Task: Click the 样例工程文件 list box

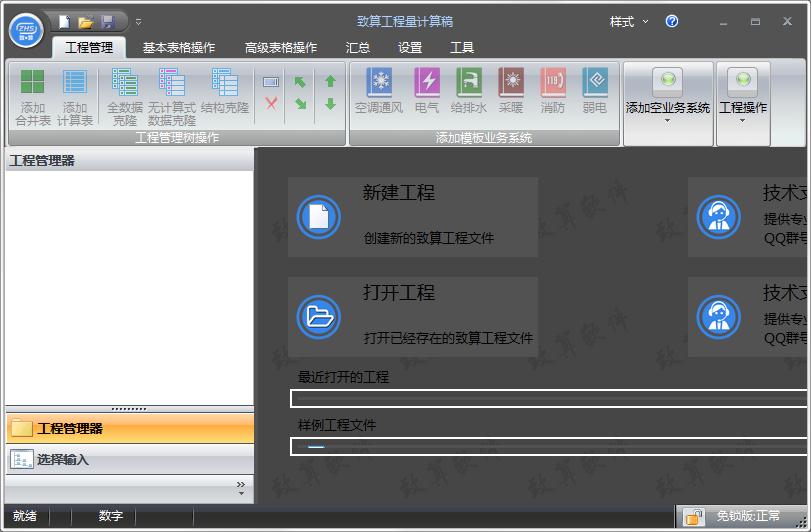Action: [x=548, y=446]
